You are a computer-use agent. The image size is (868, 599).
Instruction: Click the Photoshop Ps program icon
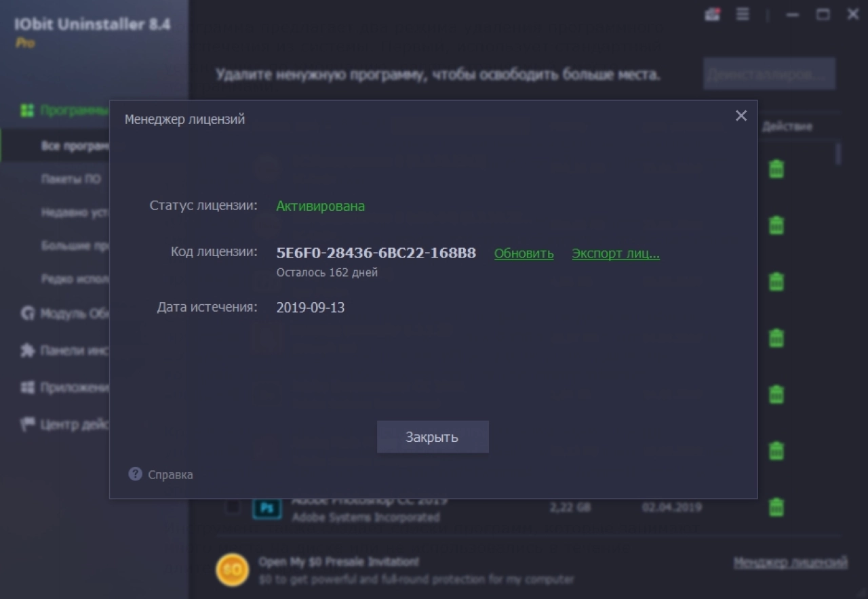pos(267,508)
